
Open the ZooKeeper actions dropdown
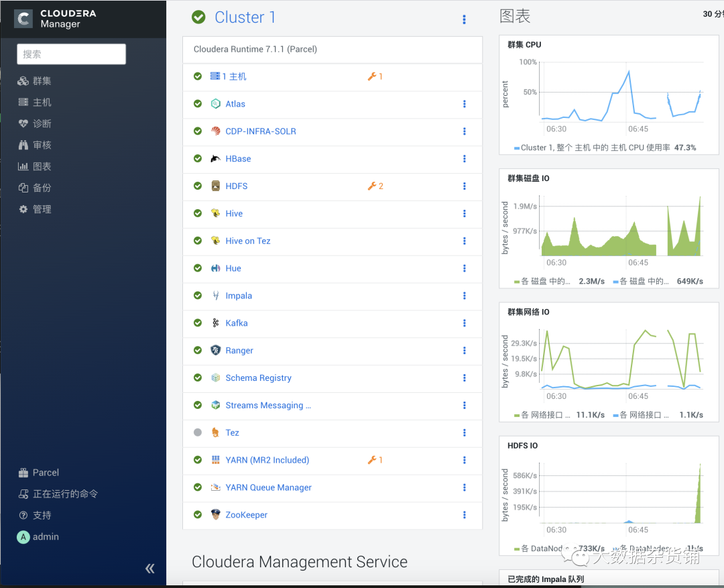click(x=464, y=514)
